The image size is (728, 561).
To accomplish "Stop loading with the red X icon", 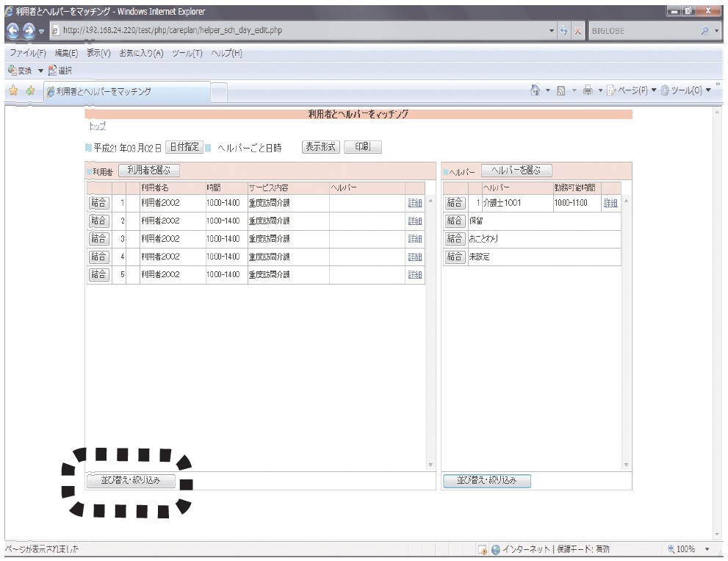I will click(577, 31).
